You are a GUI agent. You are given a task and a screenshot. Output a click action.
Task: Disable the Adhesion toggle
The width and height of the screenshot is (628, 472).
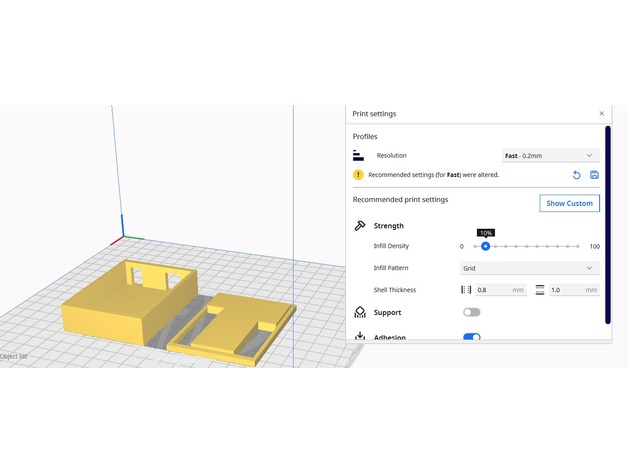471,338
